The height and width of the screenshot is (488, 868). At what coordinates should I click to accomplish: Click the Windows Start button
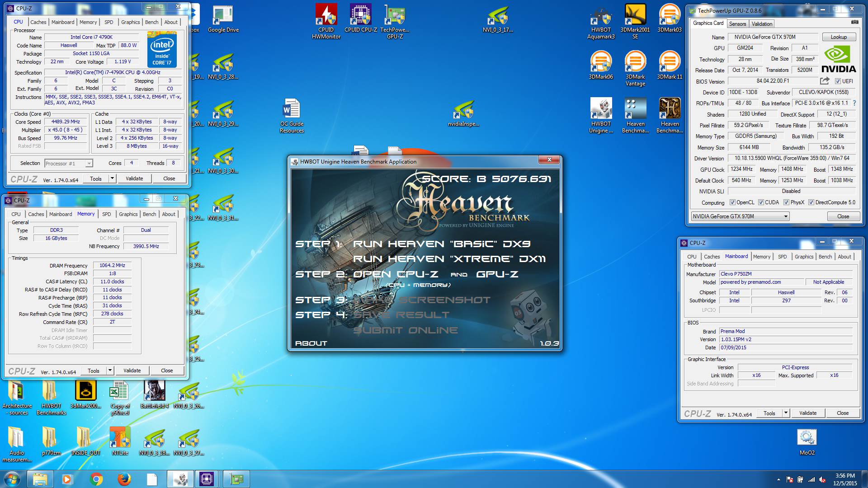click(x=12, y=479)
